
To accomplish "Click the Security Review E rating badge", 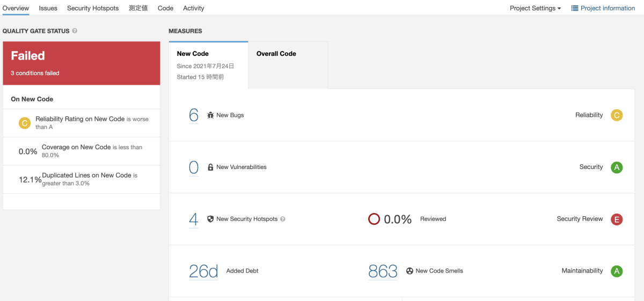I will click(x=617, y=219).
